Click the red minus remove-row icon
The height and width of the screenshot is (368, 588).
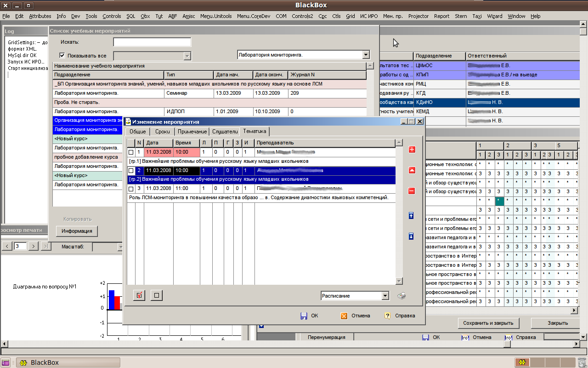coord(412,191)
